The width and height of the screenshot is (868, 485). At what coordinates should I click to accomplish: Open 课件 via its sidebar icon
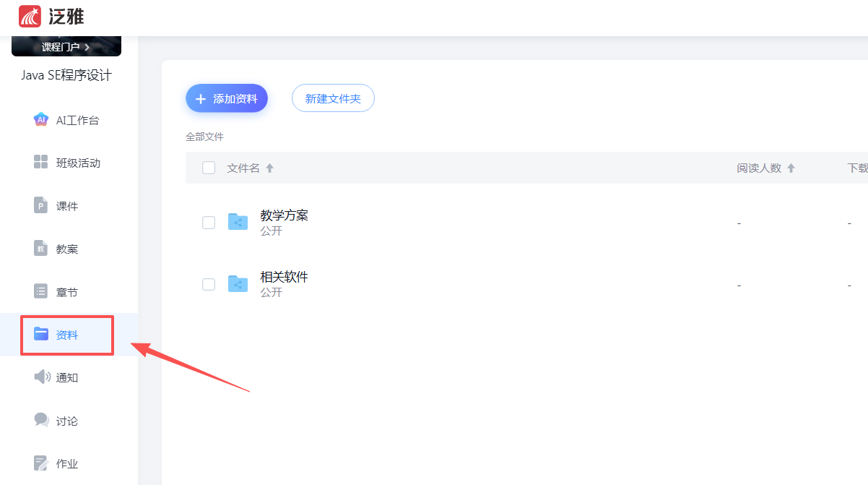click(x=41, y=206)
